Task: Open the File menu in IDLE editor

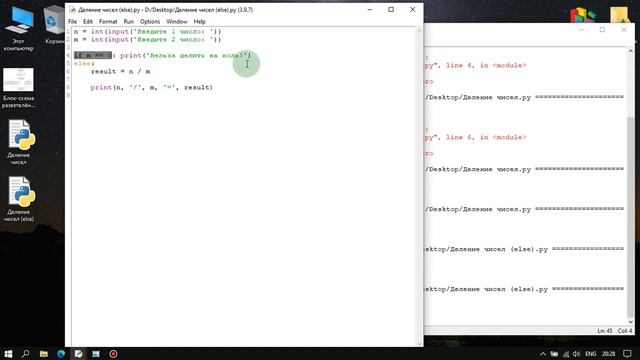Action: (x=72, y=22)
